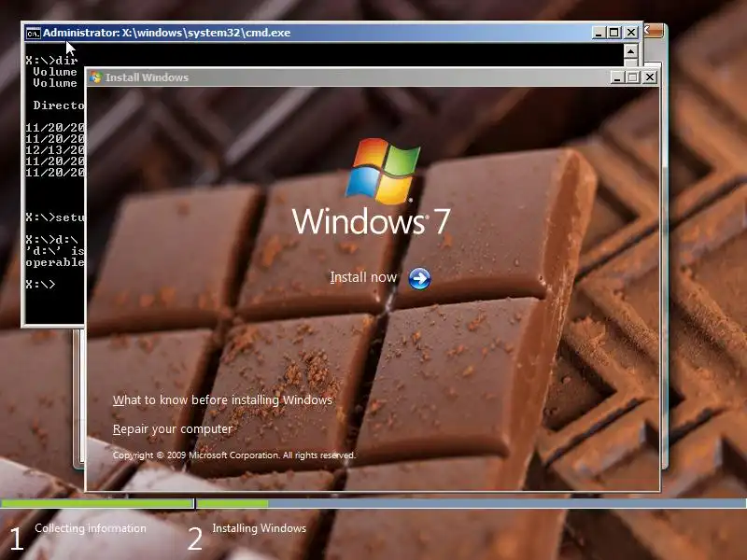
Task: Click the Install now text link
Action: coord(363,277)
